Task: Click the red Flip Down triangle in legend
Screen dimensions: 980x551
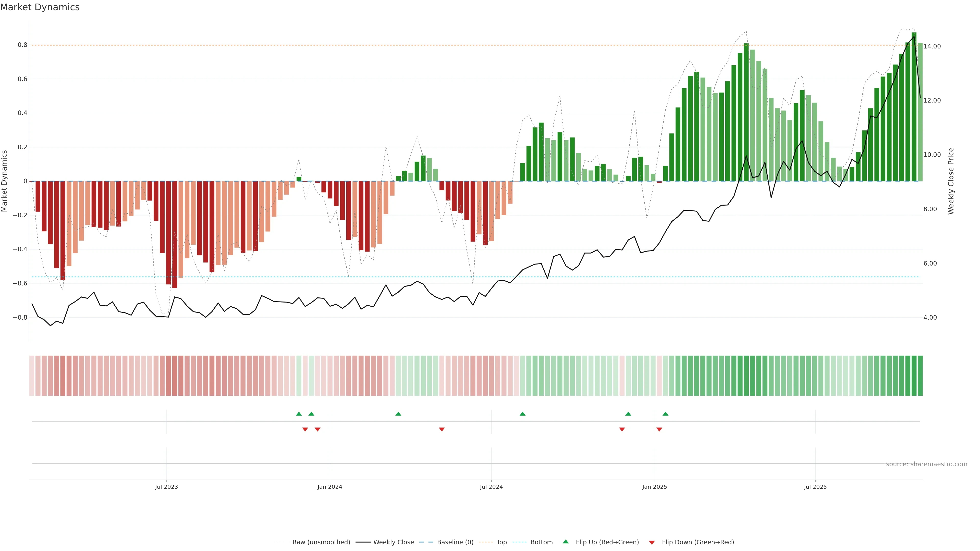Action: pos(652,542)
